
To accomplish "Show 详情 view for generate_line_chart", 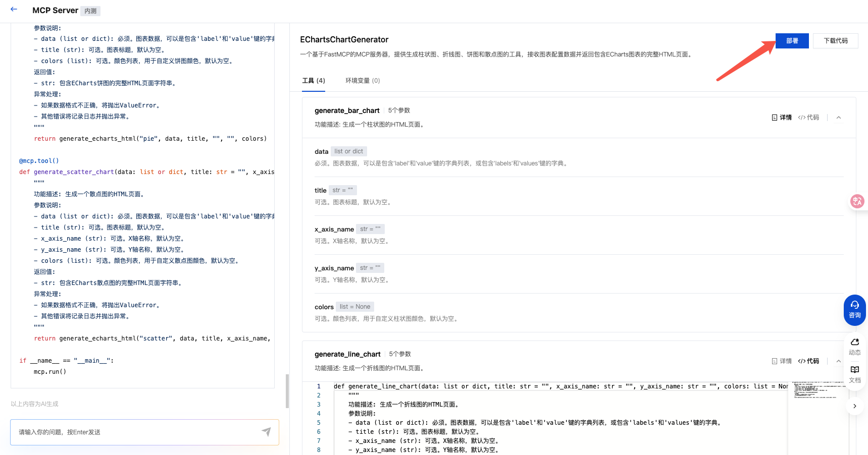I will [782, 361].
